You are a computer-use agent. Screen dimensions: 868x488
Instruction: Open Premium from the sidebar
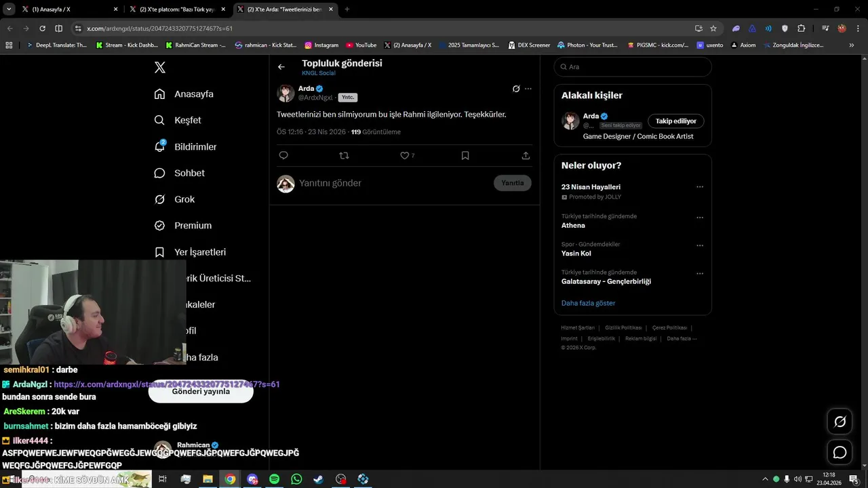point(183,225)
